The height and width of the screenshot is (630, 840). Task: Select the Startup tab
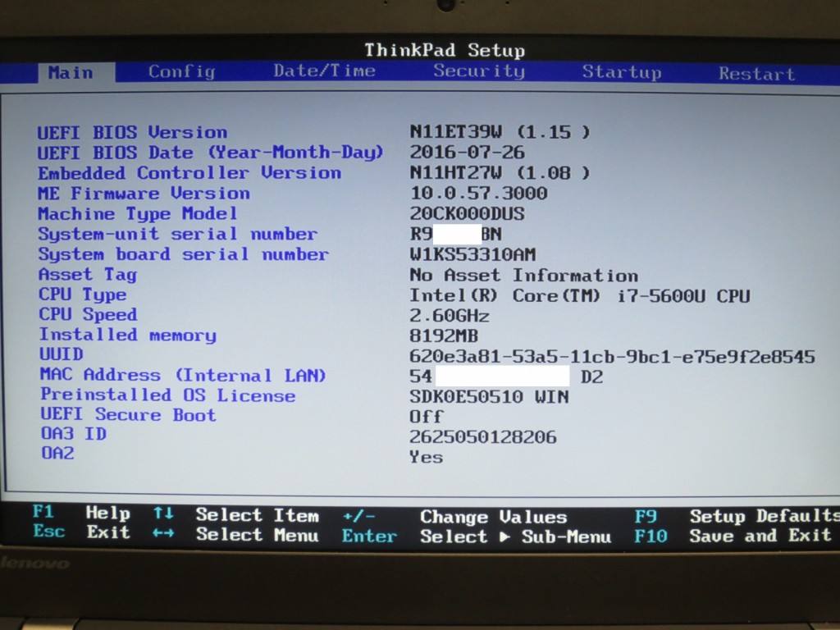click(x=622, y=72)
